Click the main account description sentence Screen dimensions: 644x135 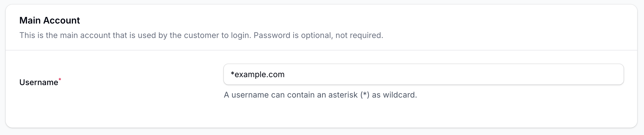pyautogui.click(x=201, y=35)
